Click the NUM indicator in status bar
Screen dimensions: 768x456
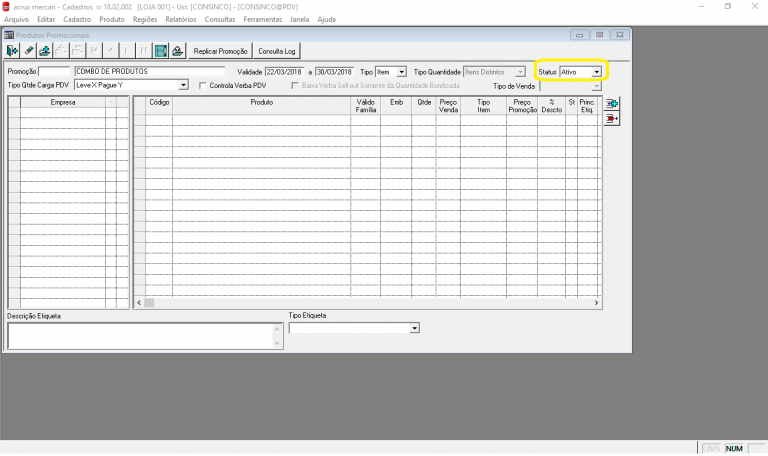(x=734, y=449)
